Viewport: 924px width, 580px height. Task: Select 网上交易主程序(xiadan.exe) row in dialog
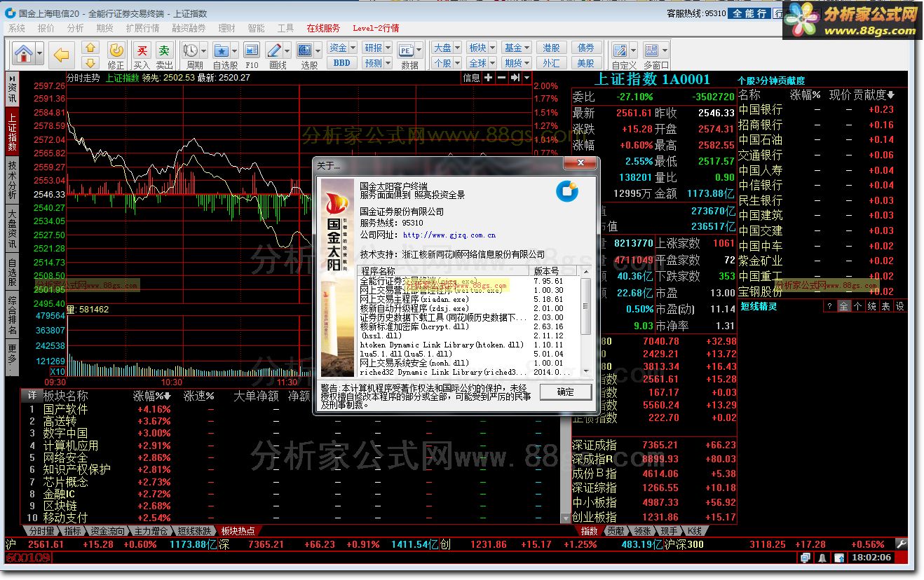(x=469, y=299)
